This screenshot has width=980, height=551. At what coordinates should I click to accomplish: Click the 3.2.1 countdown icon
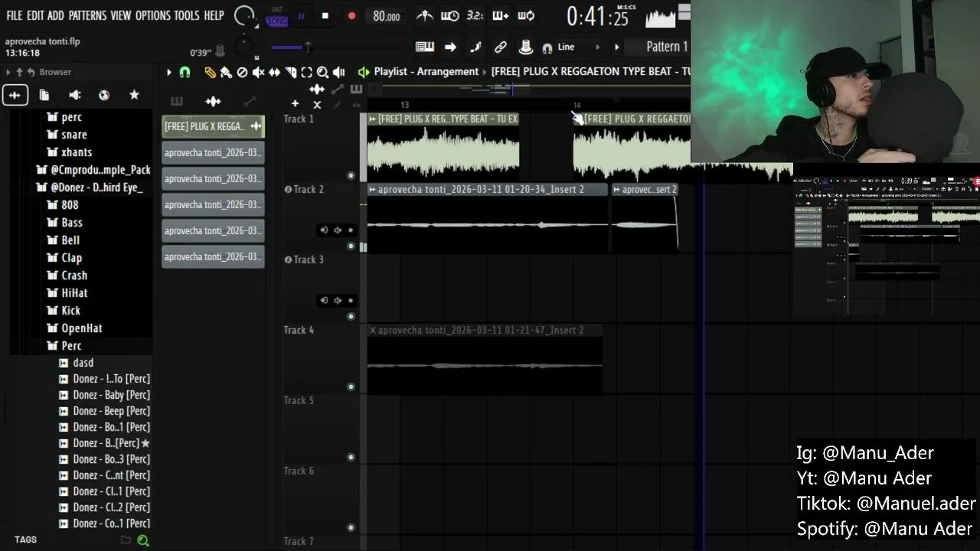pos(475,15)
